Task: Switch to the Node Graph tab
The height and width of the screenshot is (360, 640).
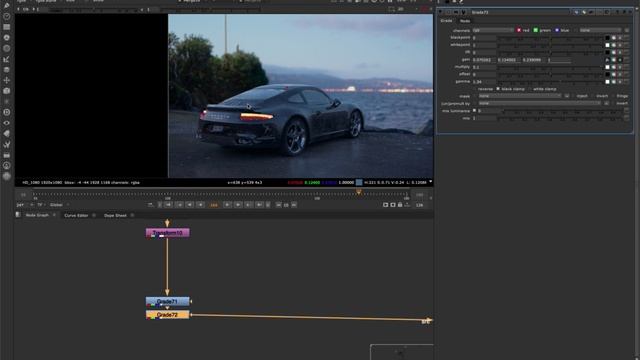Action: pyautogui.click(x=37, y=215)
